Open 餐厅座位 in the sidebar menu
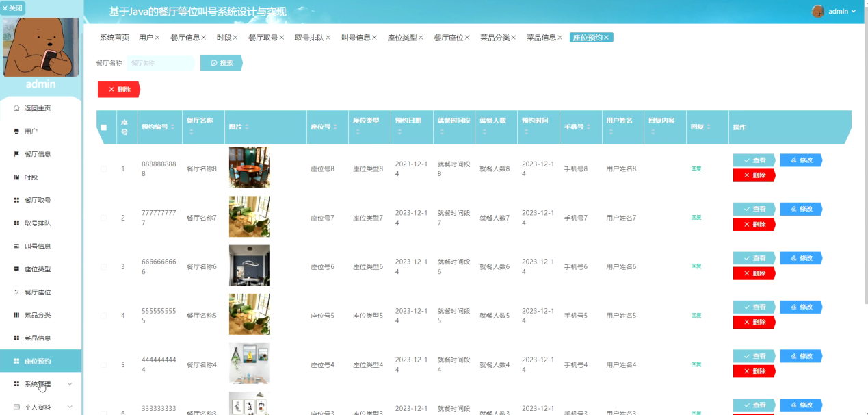This screenshot has width=868, height=415. [x=41, y=292]
